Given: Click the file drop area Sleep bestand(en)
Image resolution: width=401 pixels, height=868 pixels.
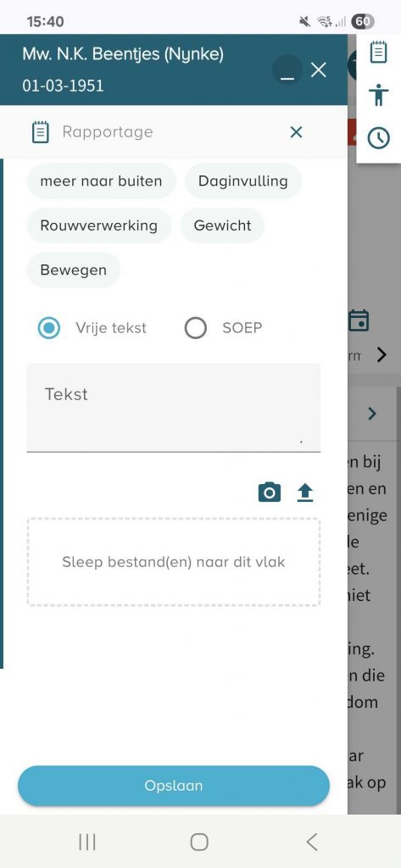Looking at the screenshot, I should 174,562.
